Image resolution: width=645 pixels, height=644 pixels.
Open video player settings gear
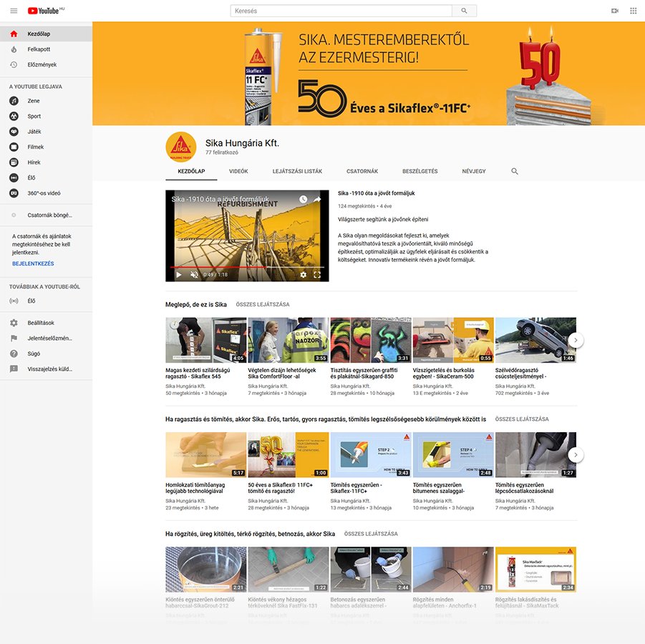point(303,275)
